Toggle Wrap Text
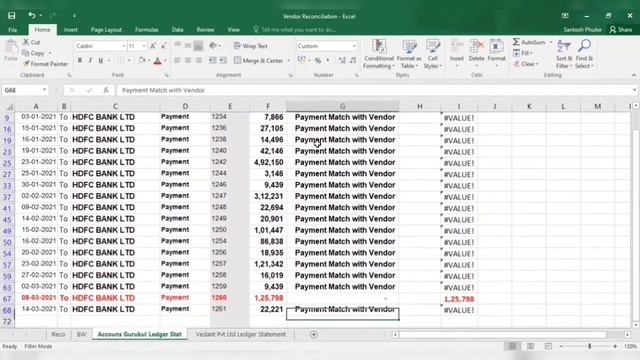 251,46
